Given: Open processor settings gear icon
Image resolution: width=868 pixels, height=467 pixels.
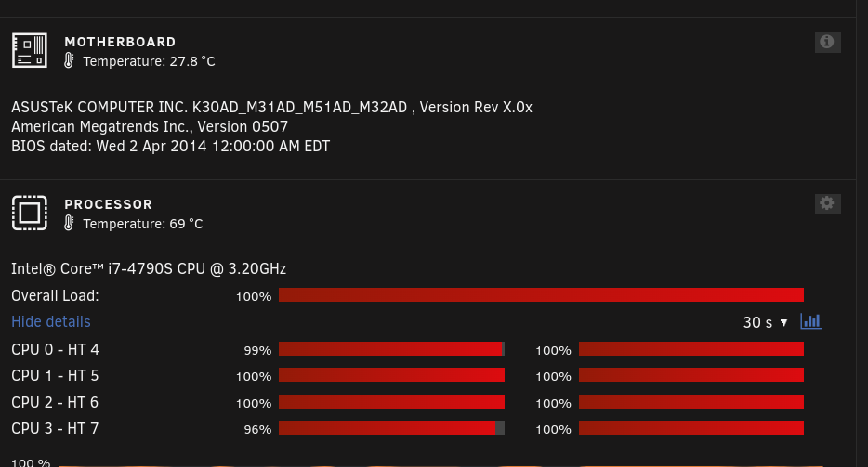Looking at the screenshot, I should click(x=828, y=203).
